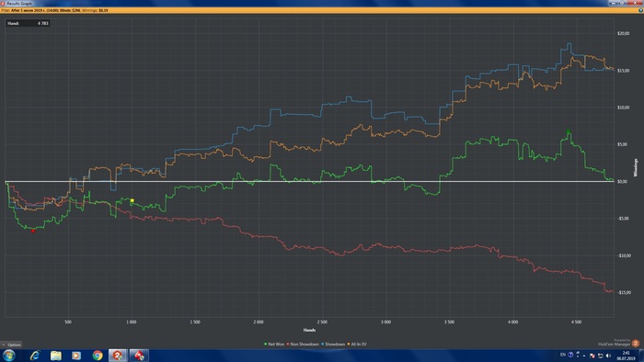This screenshot has height=362, width=644.
Task: Click the $15,00 y-axis value
Action: (623, 71)
